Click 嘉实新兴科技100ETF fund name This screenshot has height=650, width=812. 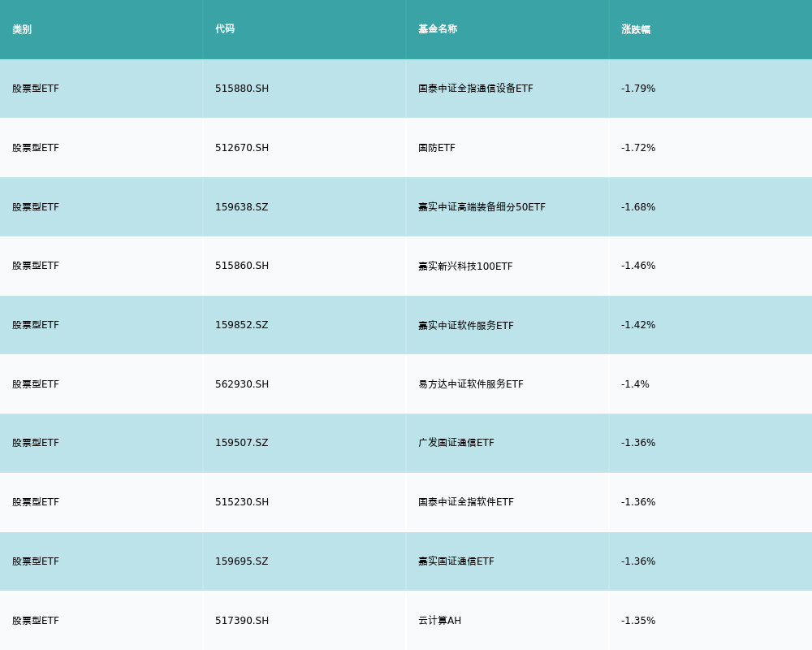click(x=465, y=266)
